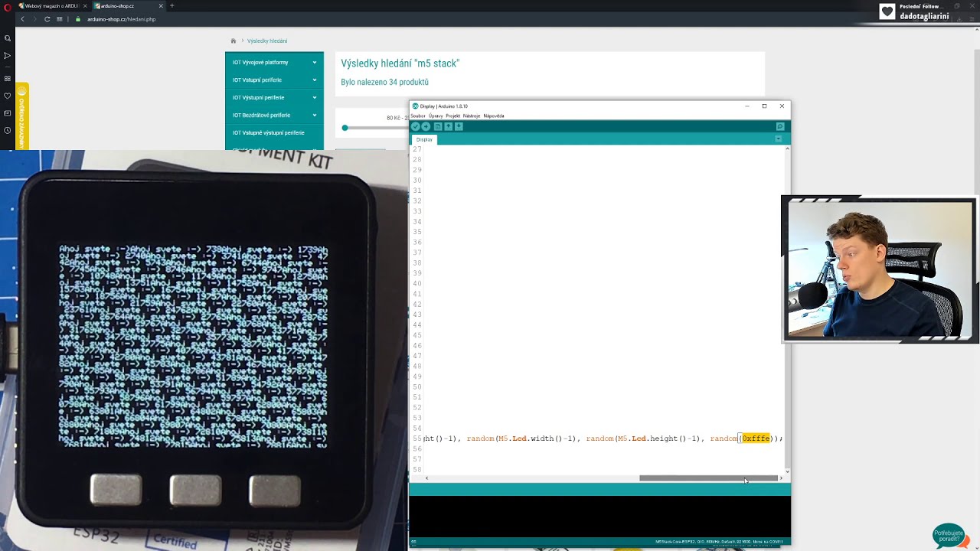Open the Opera sidebar history clock icon

click(8, 130)
